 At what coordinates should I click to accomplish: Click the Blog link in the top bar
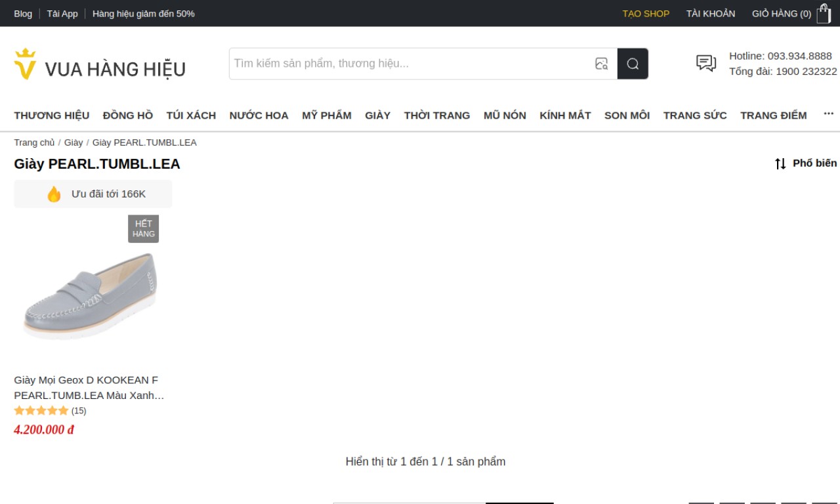click(23, 13)
